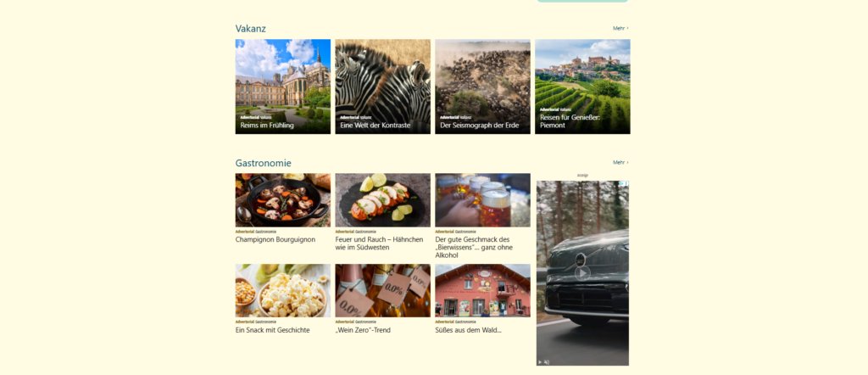This screenshot has height=375, width=868.
Task: Click Ein Snack mit Geschichte headline
Action: (x=272, y=330)
